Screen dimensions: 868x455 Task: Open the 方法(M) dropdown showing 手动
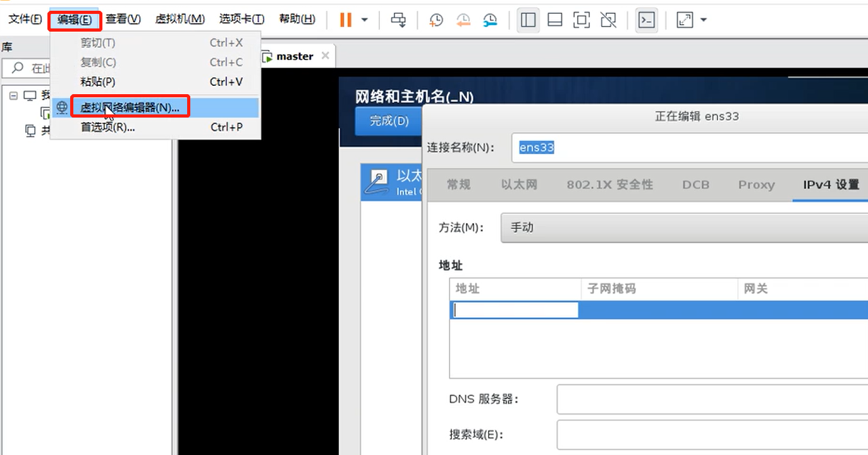(x=684, y=227)
